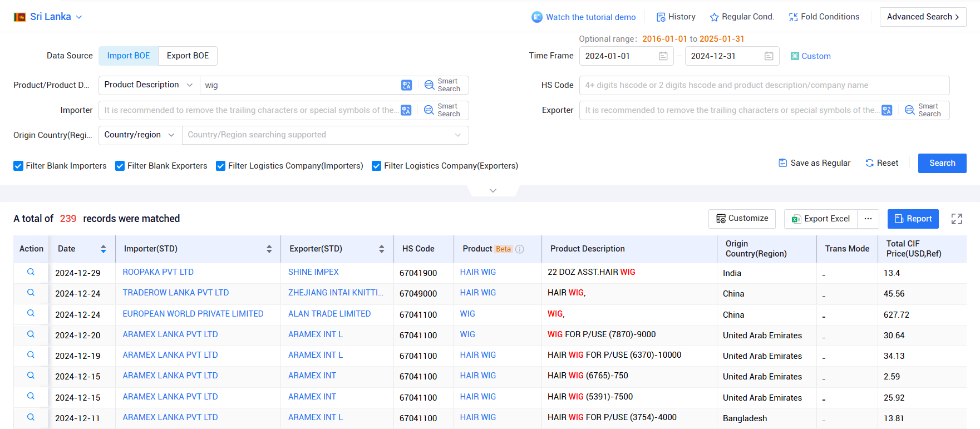Screen dimensions: 980x429
Task: Click the translate icon in the Exporter field
Action: (x=887, y=110)
